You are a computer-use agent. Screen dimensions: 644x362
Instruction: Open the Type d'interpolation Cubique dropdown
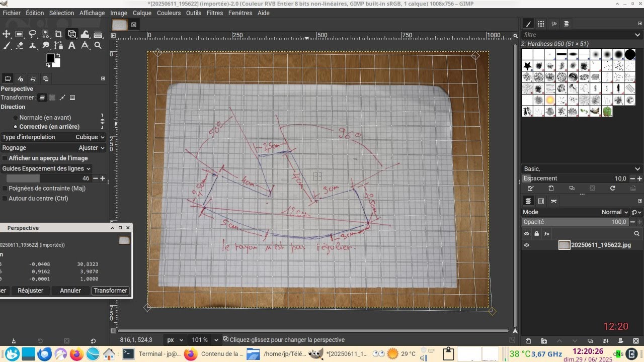(x=53, y=137)
